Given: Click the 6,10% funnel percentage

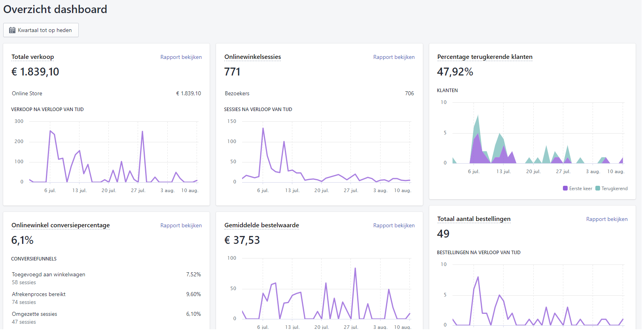Looking at the screenshot, I should (193, 314).
